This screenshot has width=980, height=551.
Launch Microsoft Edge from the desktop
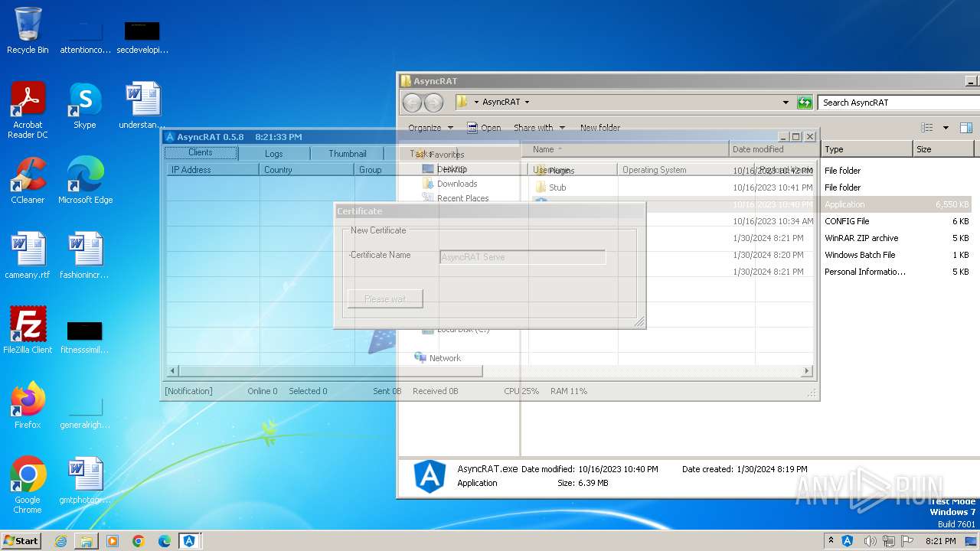pyautogui.click(x=85, y=181)
